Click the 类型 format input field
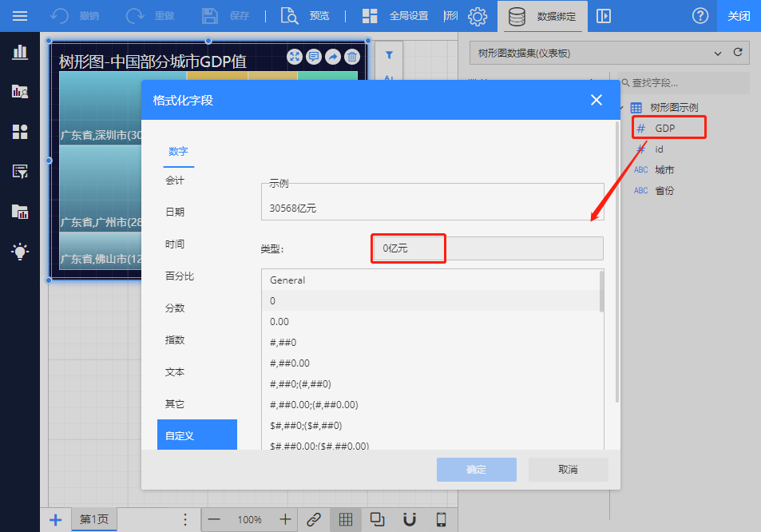The image size is (761, 532). tap(487, 248)
